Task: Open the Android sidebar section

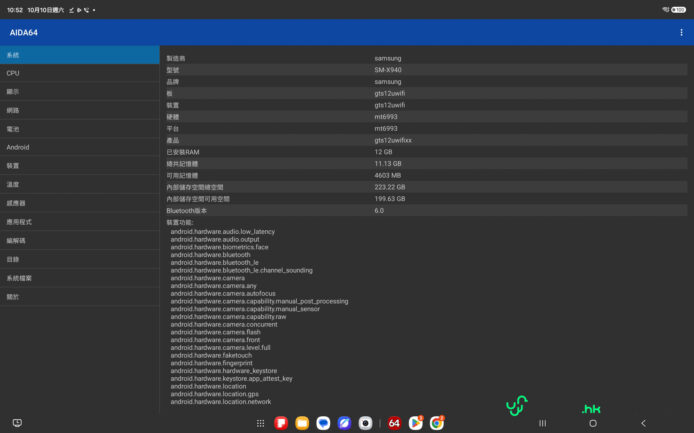Action: tap(80, 147)
